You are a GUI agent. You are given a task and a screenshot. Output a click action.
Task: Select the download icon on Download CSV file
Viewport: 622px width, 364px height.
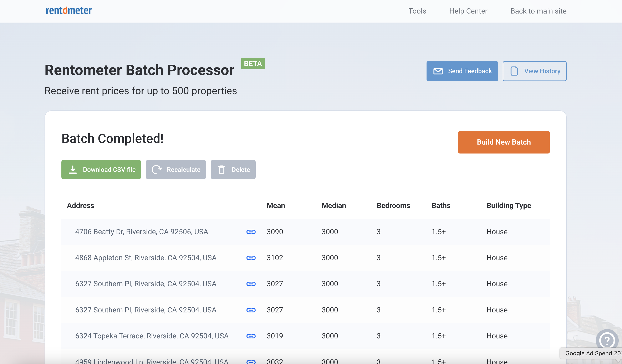tap(73, 170)
